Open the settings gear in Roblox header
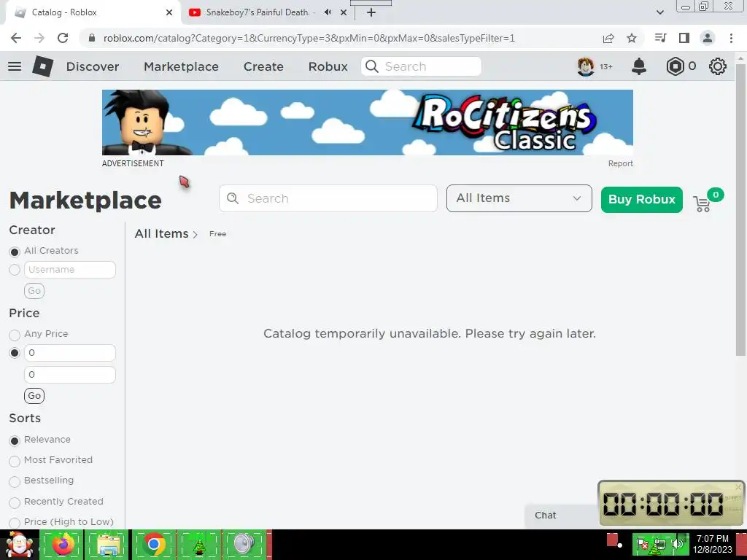The height and width of the screenshot is (560, 747). tap(718, 66)
